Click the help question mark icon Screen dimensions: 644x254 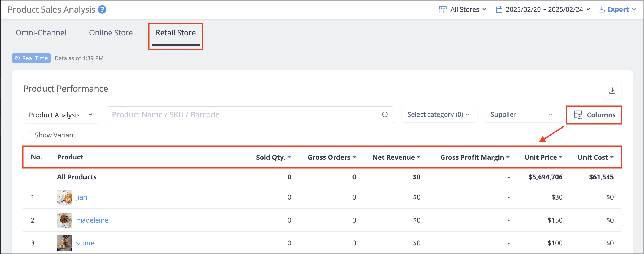pos(102,10)
